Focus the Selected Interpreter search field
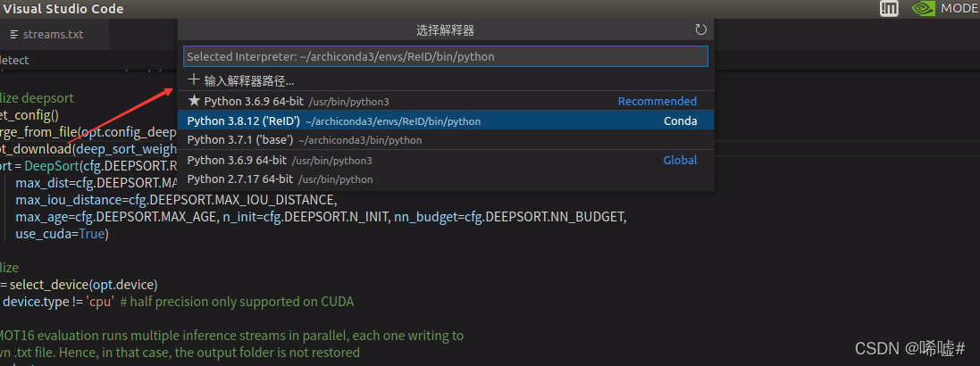 (446, 56)
